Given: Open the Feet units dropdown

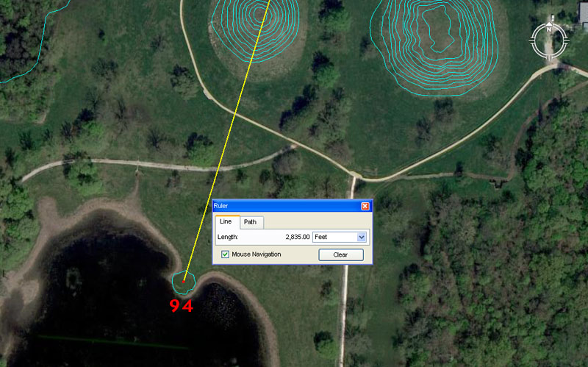Looking at the screenshot, I should (x=339, y=237).
